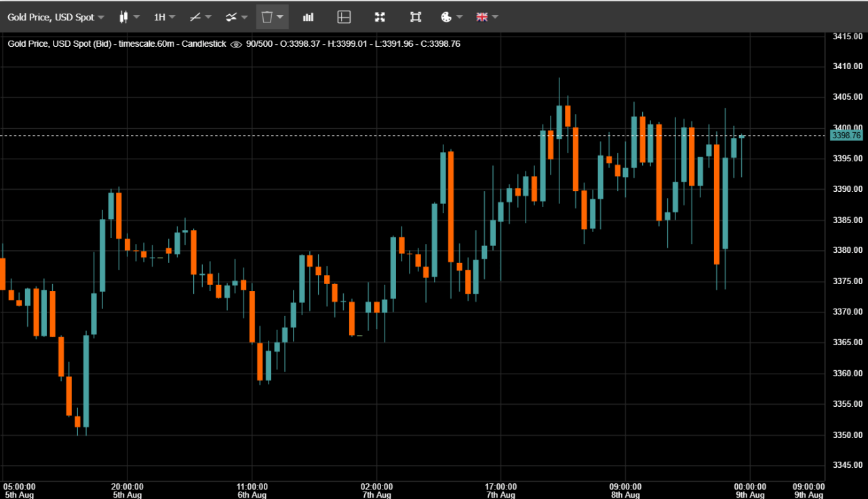The image size is (868, 499).
Task: Select the line drawing tool icon
Action: coord(195,17)
